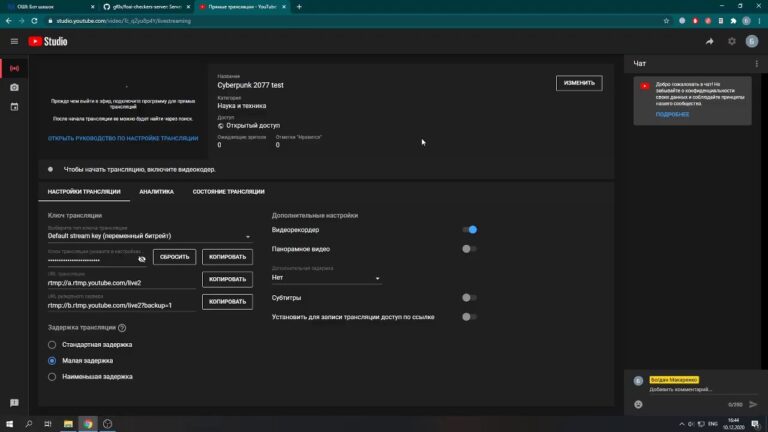Screen dimensions: 768x432
Task: Switch to the OBS browser tab
Action: click(x=49, y=7)
